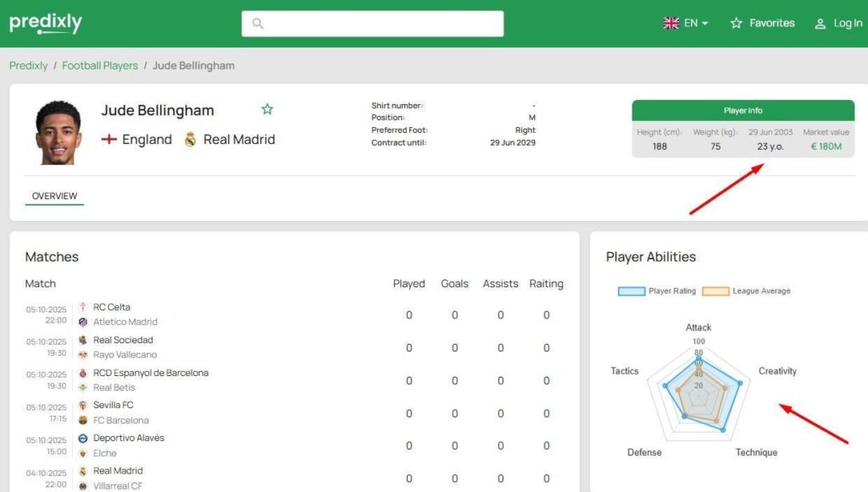
Task: Toggle favorite star next to Jude Bellingham
Action: coord(267,109)
